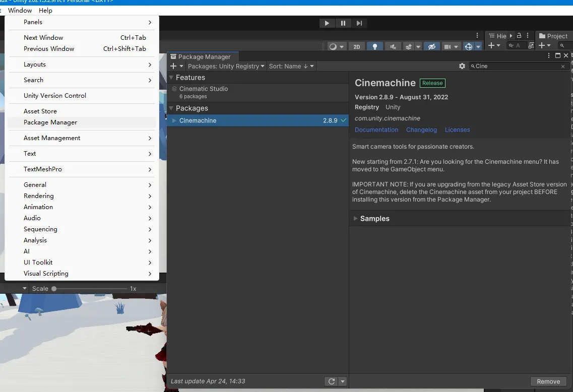Click the Last update Apr 24 status text

coord(208,381)
